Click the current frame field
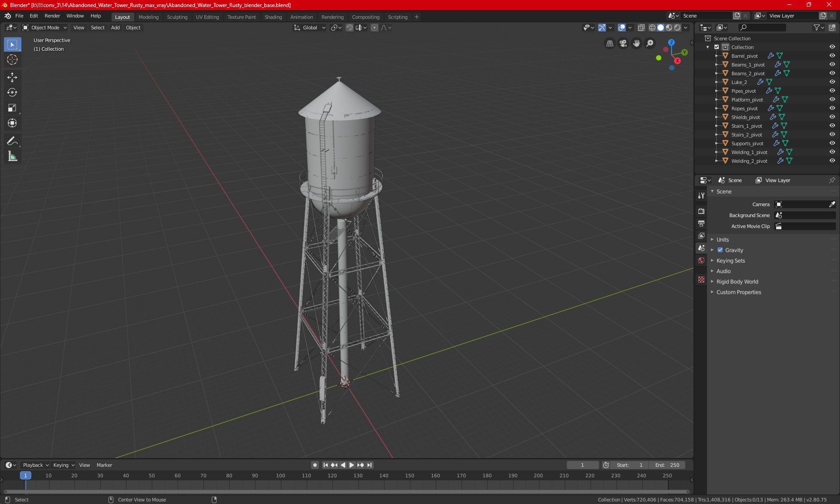The height and width of the screenshot is (504, 840). coord(583,465)
